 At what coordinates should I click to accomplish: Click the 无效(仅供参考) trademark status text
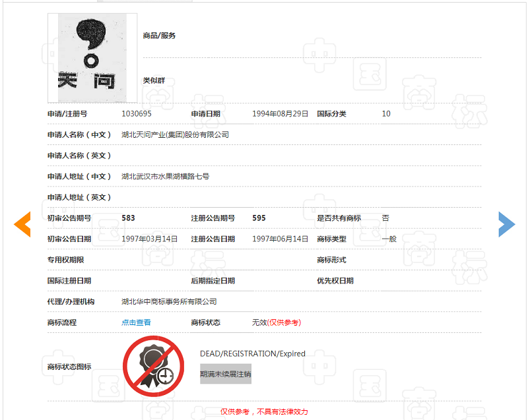coord(276,322)
